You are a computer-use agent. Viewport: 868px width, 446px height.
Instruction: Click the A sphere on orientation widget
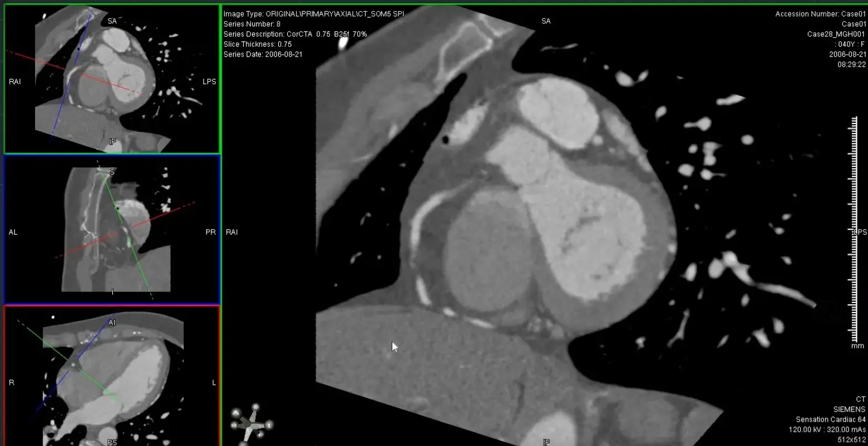(236, 413)
